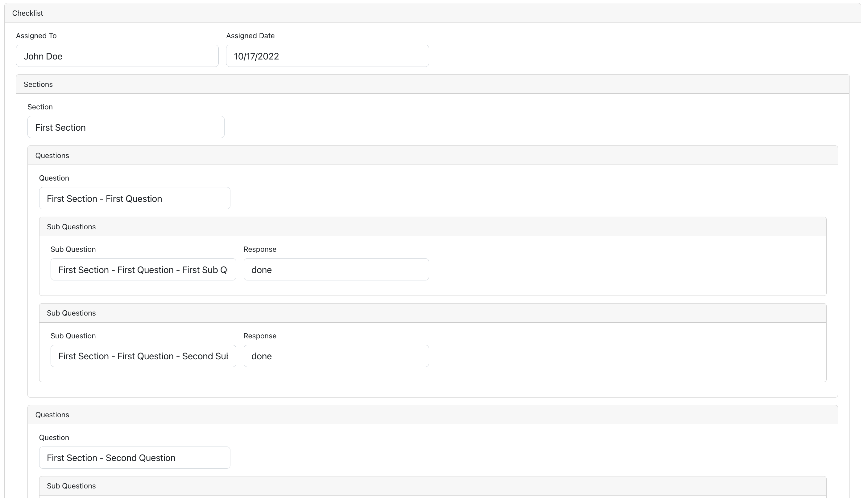Click the first Response label

click(260, 249)
